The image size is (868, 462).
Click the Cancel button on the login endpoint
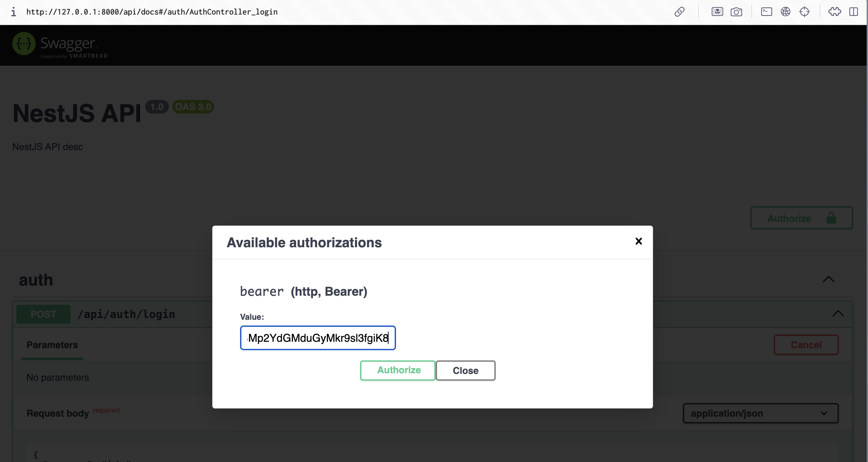[x=806, y=345]
